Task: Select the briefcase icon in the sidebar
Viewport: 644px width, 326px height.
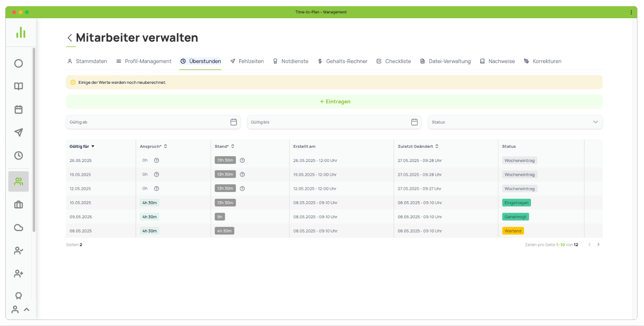Action: tap(19, 205)
